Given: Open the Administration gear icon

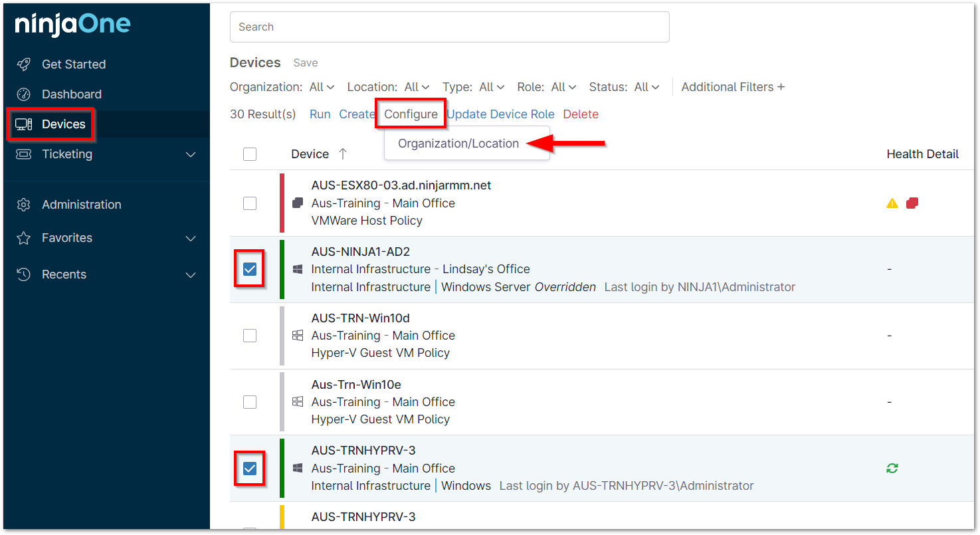Looking at the screenshot, I should 24,204.
